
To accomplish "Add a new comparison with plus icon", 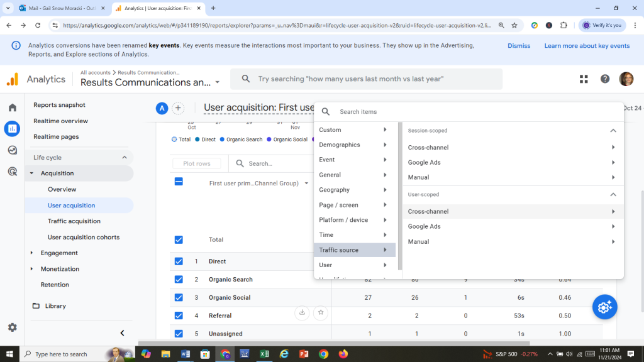I will pos(178,108).
